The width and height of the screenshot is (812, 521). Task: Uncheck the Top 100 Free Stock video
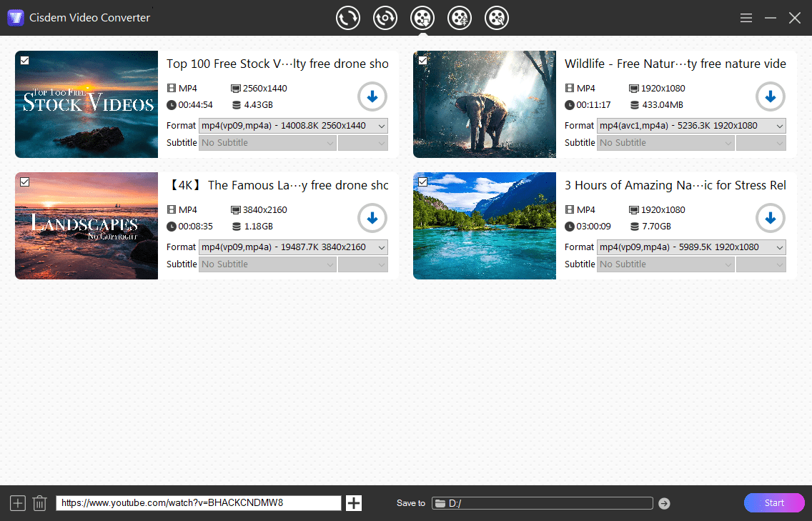24,61
